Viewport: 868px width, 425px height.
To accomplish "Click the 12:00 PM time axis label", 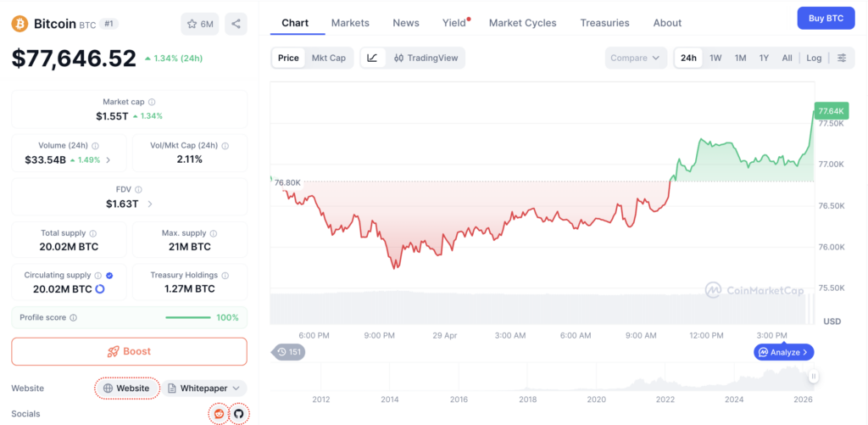I will click(706, 335).
